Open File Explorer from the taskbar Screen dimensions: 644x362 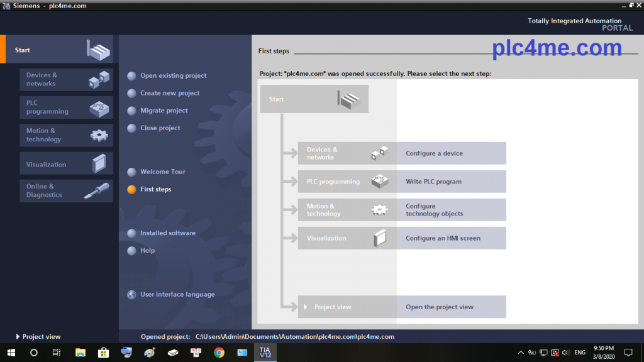point(80,353)
